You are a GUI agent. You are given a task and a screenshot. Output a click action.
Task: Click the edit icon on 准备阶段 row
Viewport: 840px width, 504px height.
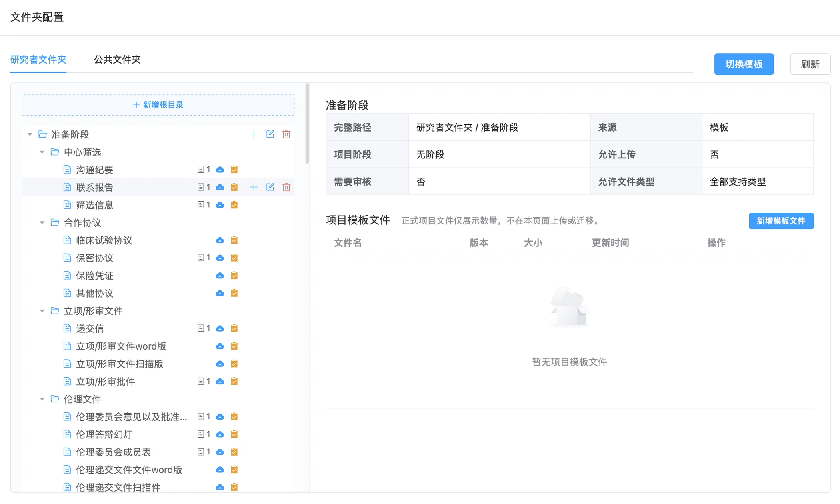click(x=270, y=134)
